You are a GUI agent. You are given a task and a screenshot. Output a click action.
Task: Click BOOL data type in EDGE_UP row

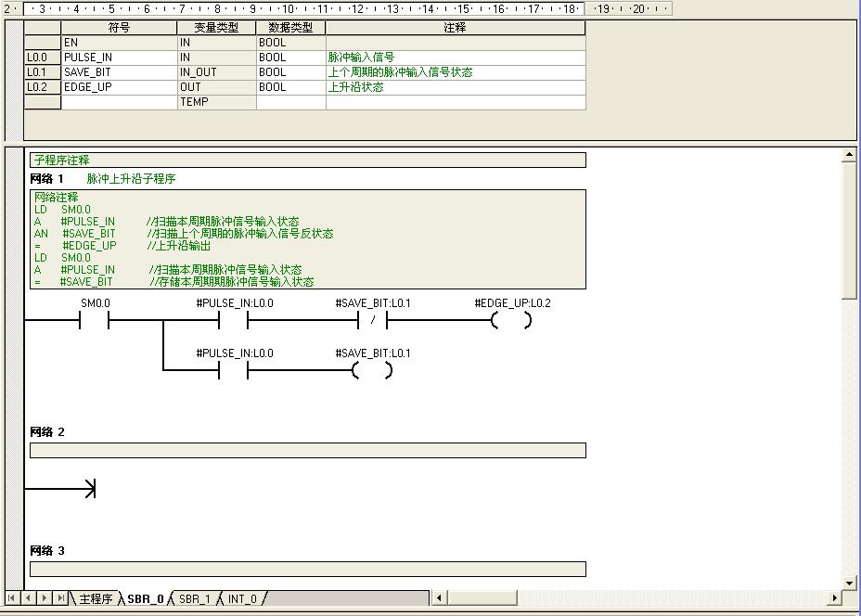290,87
